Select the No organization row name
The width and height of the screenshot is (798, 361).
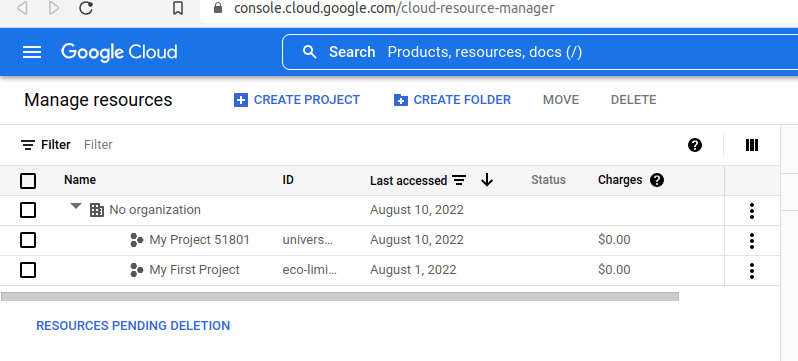tap(155, 210)
